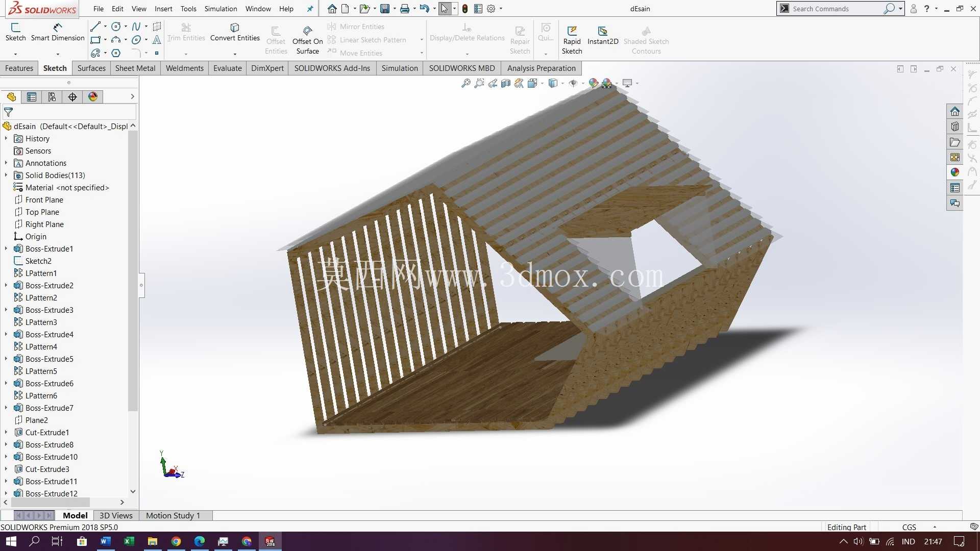The width and height of the screenshot is (980, 551).
Task: Switch to the Weldments tab
Action: [184, 68]
